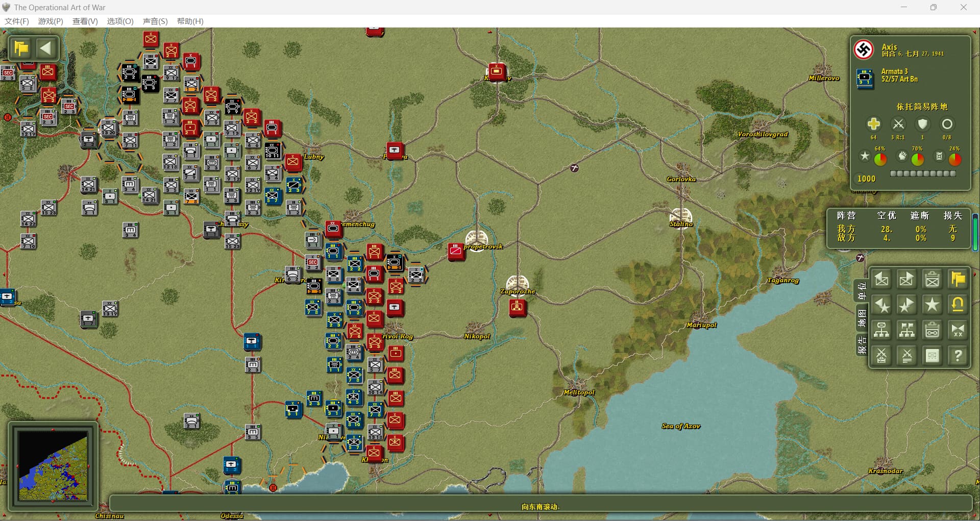The width and height of the screenshot is (980, 521).
Task: Open the 游戏(P) menu
Action: pos(51,21)
